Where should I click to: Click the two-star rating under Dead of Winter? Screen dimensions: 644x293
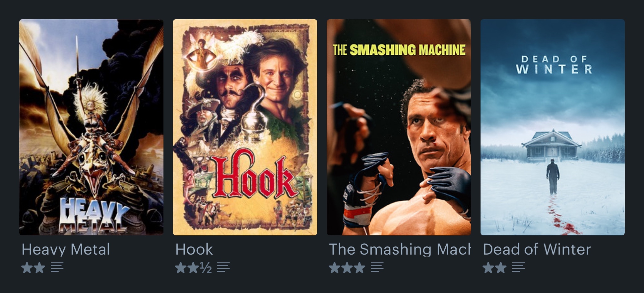tap(494, 268)
